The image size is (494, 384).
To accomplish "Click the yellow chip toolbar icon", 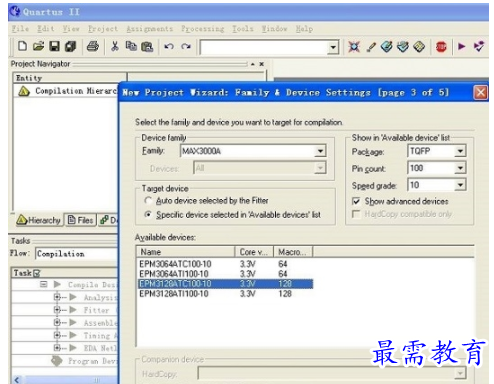I will pyautogui.click(x=419, y=47).
